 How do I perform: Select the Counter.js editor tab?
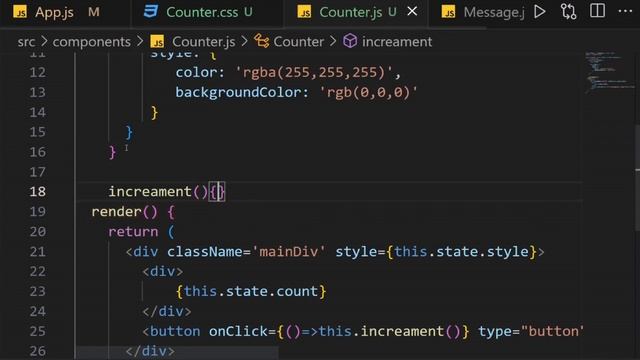[350, 12]
